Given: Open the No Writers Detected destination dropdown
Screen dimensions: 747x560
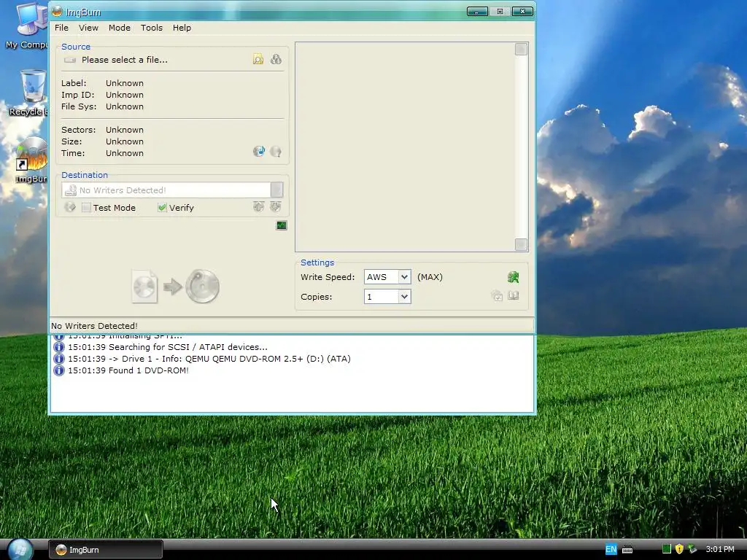Looking at the screenshot, I should 276,190.
